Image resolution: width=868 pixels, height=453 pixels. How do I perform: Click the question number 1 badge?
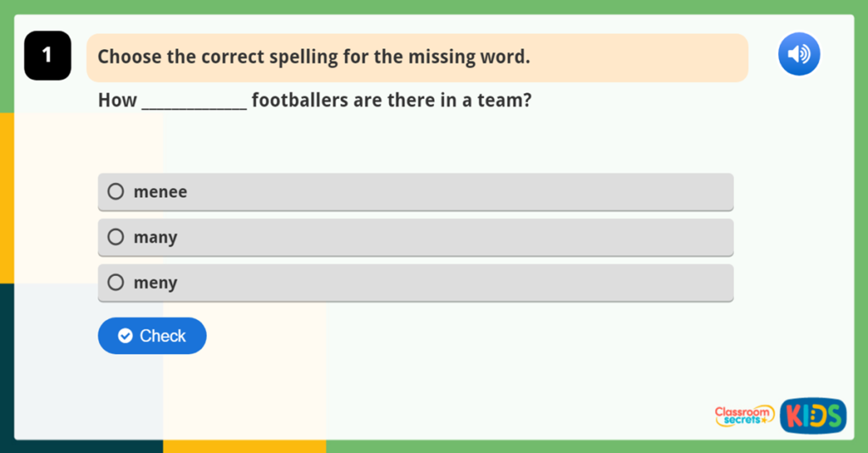(x=47, y=56)
